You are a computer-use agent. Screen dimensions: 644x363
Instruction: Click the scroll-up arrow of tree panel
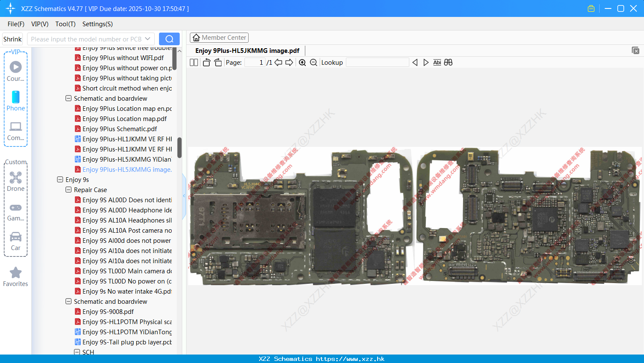pyautogui.click(x=179, y=51)
